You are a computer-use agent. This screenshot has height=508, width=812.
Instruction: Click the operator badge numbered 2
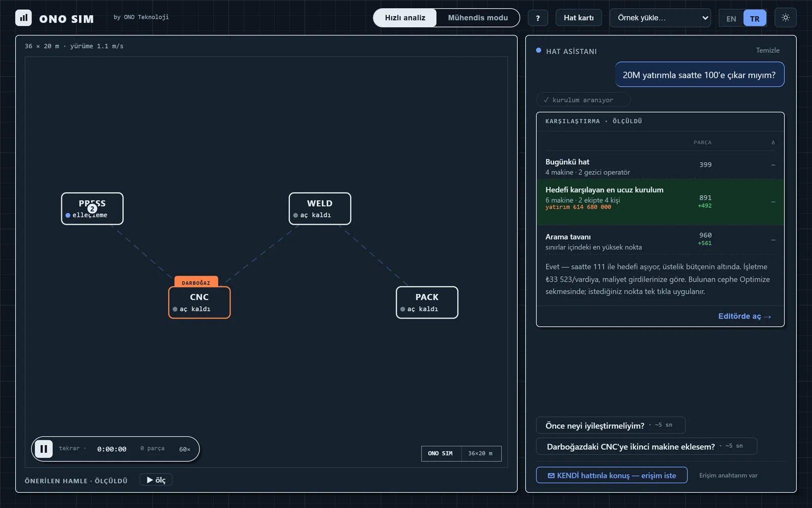pyautogui.click(x=92, y=209)
